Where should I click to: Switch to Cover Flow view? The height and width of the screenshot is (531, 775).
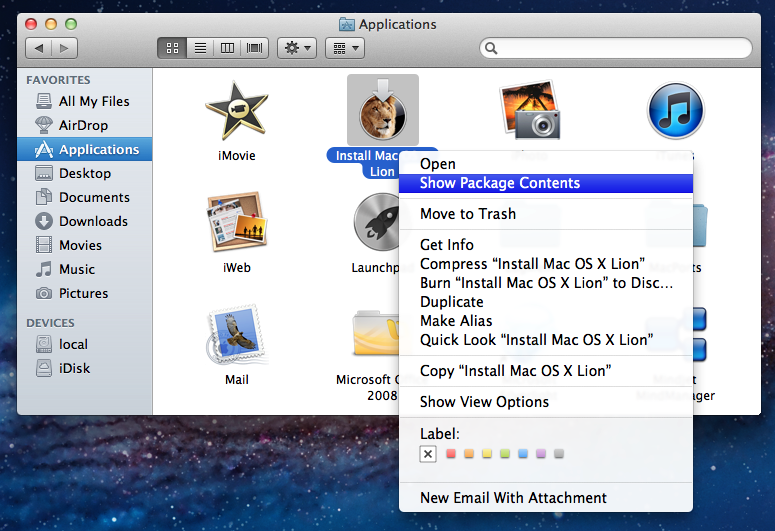pyautogui.click(x=255, y=48)
